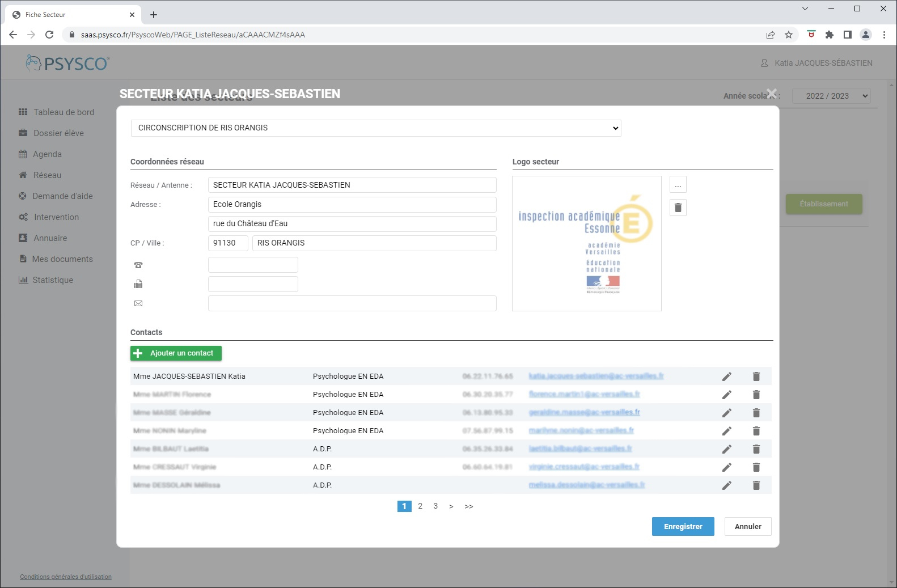
Task: Click Ajouter un contact
Action: point(176,353)
